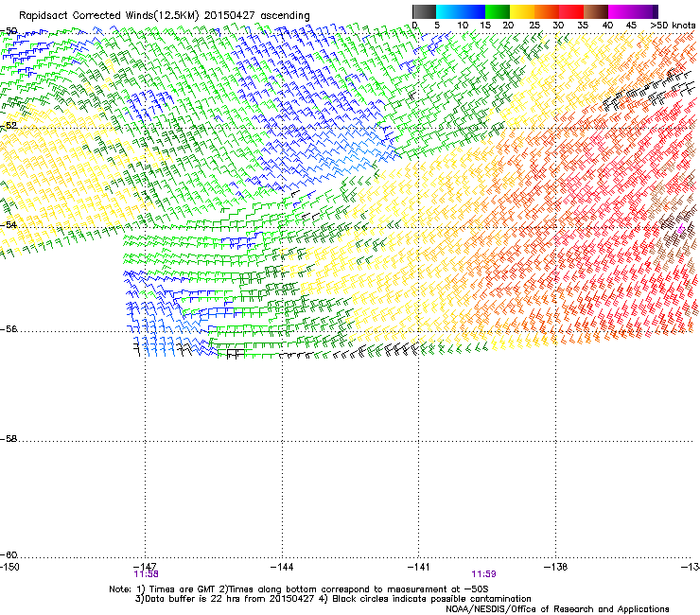Click the -58 latitude axis label
The width and height of the screenshot is (700, 615).
click(x=9, y=439)
